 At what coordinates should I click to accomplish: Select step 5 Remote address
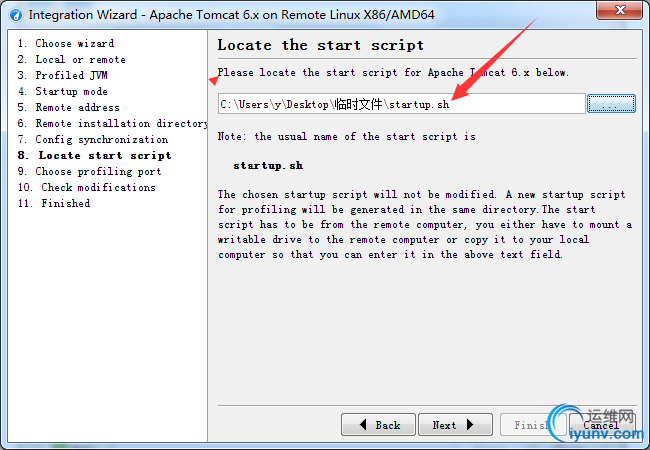tap(68, 107)
